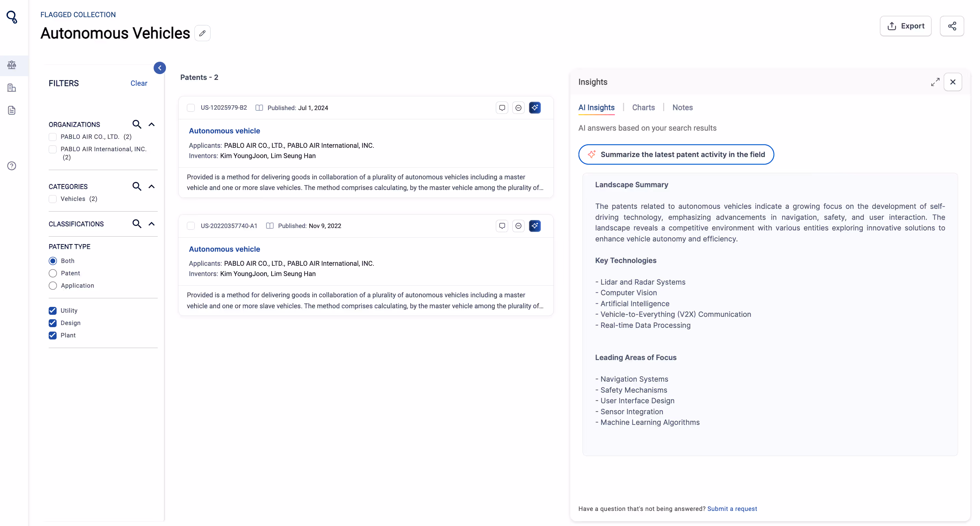
Task: Search within Categories filter
Action: (137, 186)
